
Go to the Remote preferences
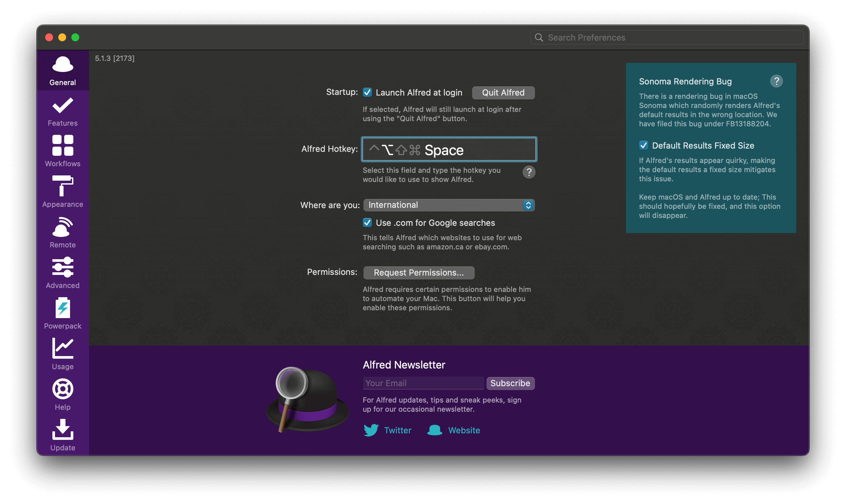pyautogui.click(x=63, y=232)
